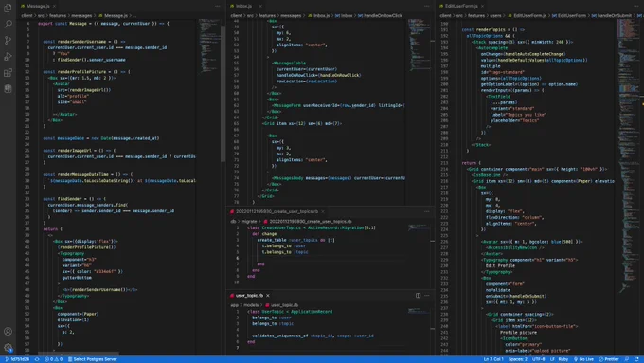
Task: Click 'models' breadcrumb in user_topic.rb editor
Action: coord(251,305)
